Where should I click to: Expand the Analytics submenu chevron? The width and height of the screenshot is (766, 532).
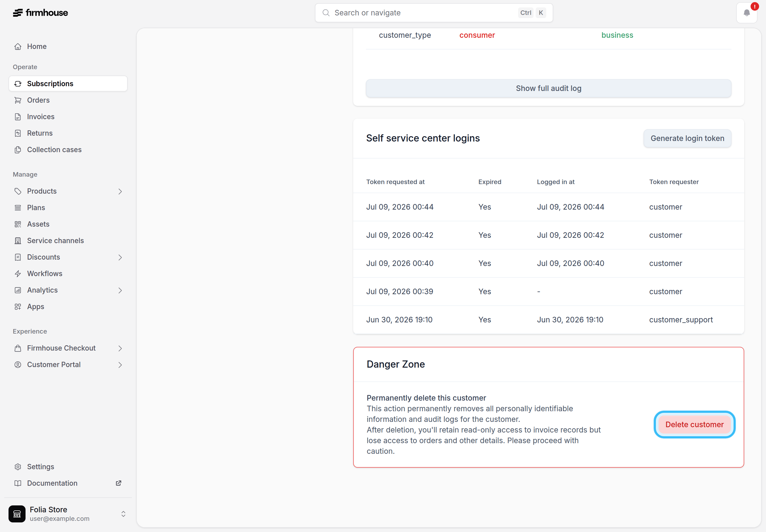120,290
